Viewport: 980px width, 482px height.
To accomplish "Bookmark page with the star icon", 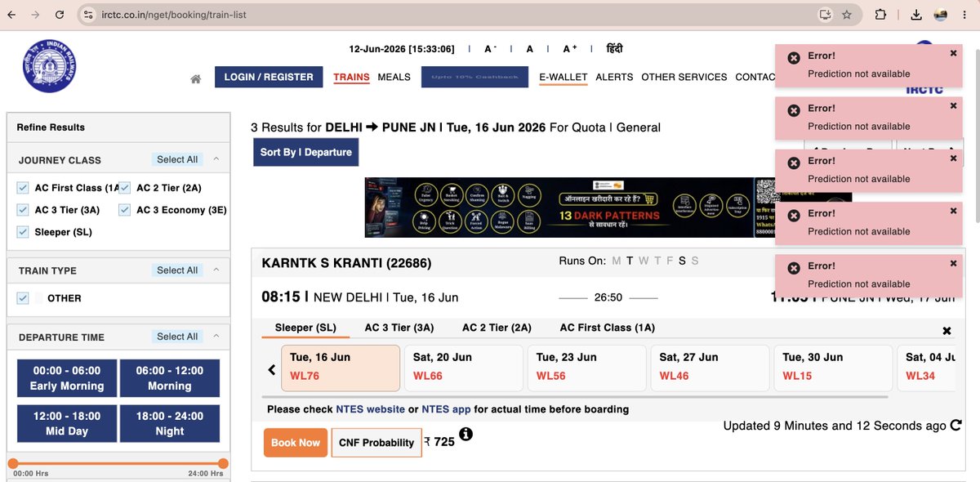I will (847, 15).
